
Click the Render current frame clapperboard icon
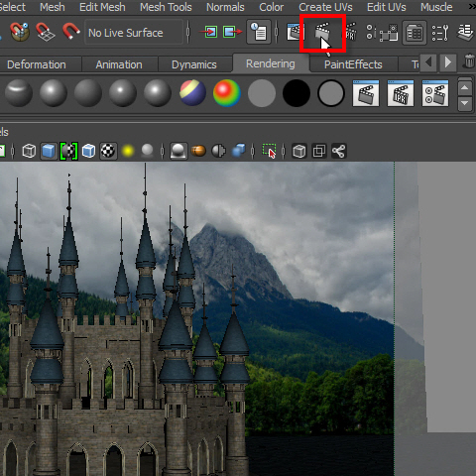[x=322, y=33]
